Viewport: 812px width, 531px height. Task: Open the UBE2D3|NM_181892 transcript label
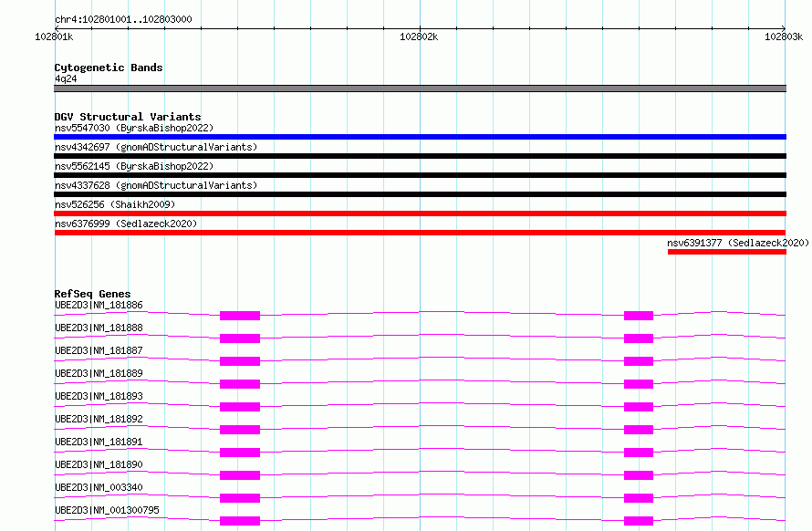coord(99,419)
